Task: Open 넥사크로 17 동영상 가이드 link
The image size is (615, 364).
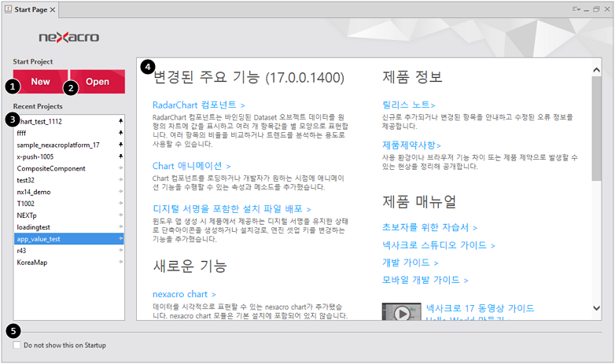Action: [x=480, y=308]
